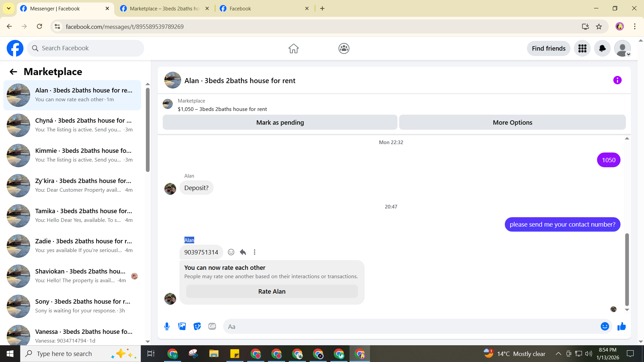Open the GIF picker
Screen dimensions: 644x362
click(212, 326)
